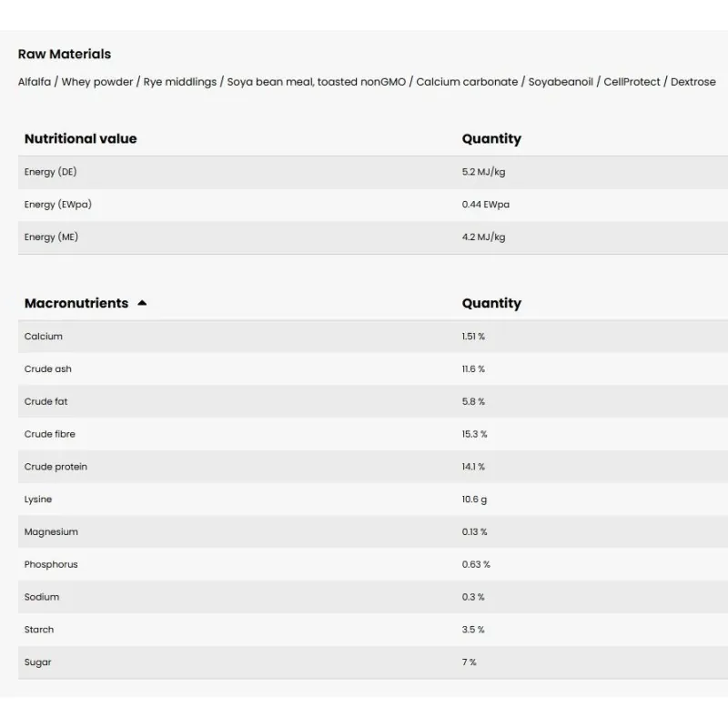Screen dimensions: 728x728
Task: Click the Nutritional value header
Action: click(80, 138)
